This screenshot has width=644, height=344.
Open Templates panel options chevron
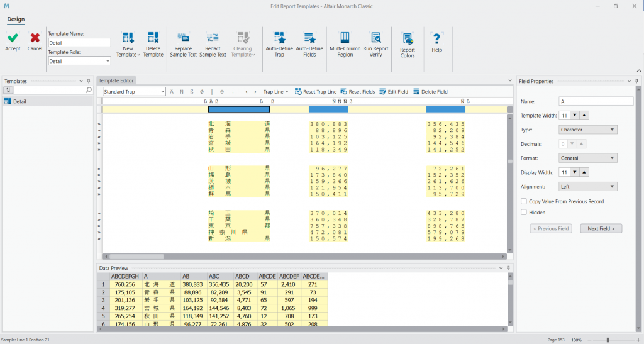(x=81, y=81)
